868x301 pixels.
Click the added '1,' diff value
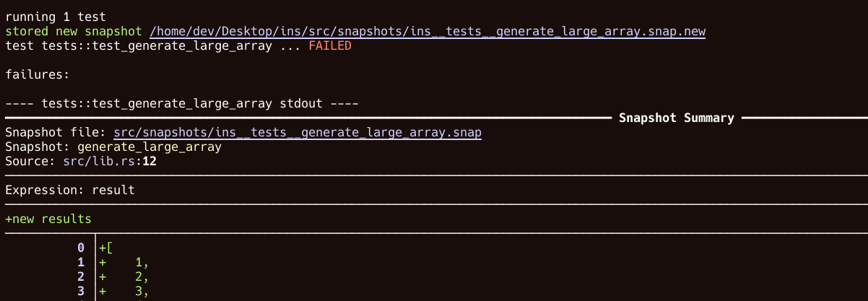[142, 262]
